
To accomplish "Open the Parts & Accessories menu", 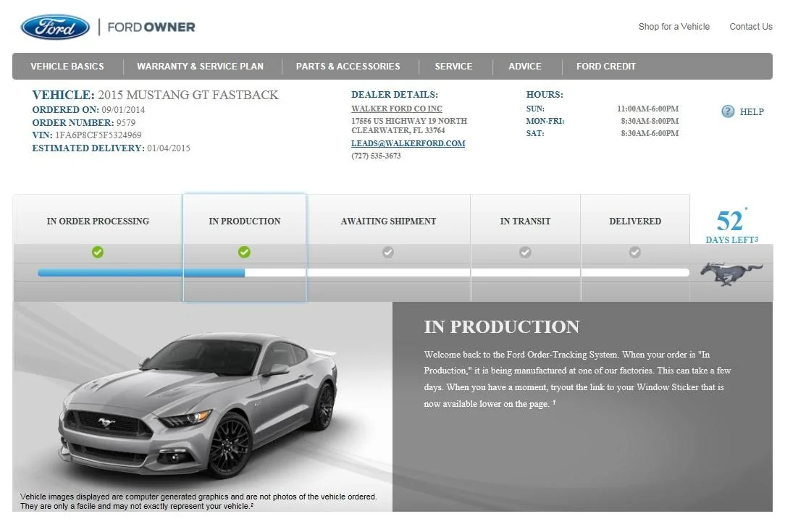I will pyautogui.click(x=348, y=66).
